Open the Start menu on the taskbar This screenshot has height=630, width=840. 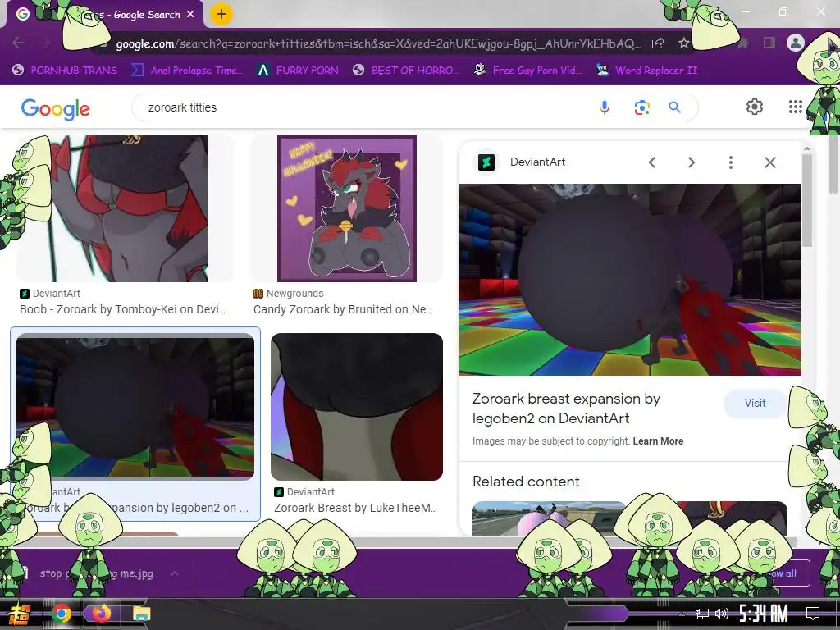(20, 614)
